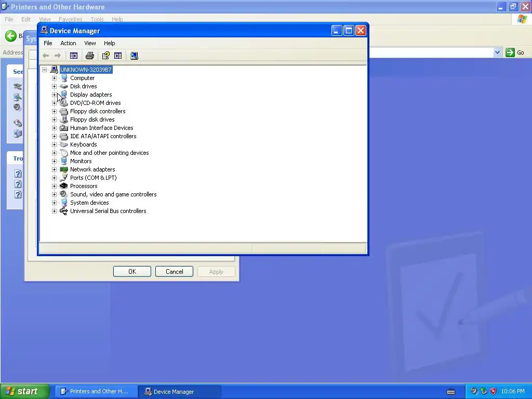532x399 pixels.
Task: Click OK in System Properties dialog
Action: pos(132,271)
